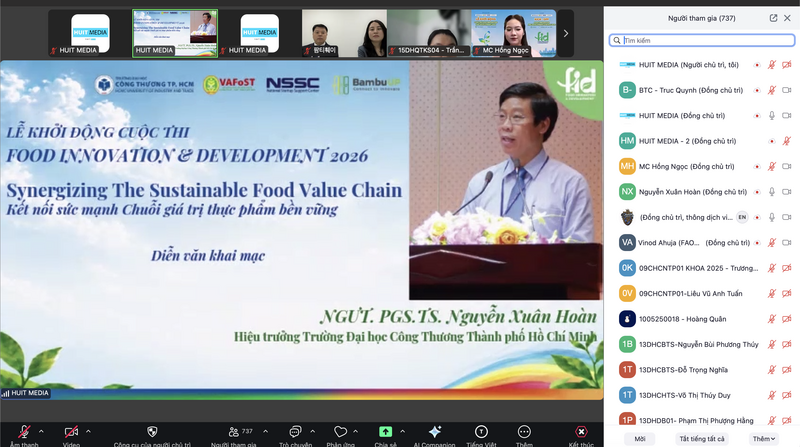Open the Thêm dropdown in participants panel
The image size is (800, 447).
pos(764,439)
